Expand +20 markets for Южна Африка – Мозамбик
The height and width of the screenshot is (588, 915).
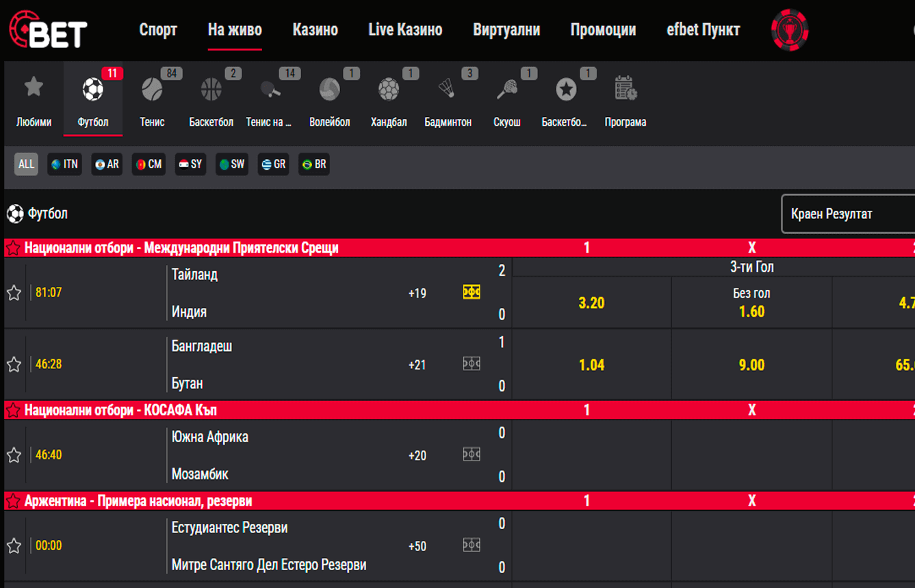click(417, 456)
